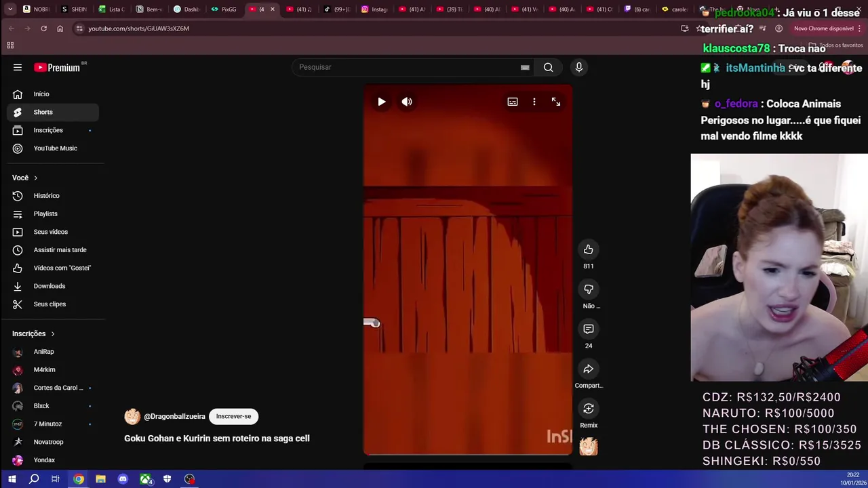Click the search magnifier button
Image resolution: width=868 pixels, height=488 pixels.
(x=548, y=67)
